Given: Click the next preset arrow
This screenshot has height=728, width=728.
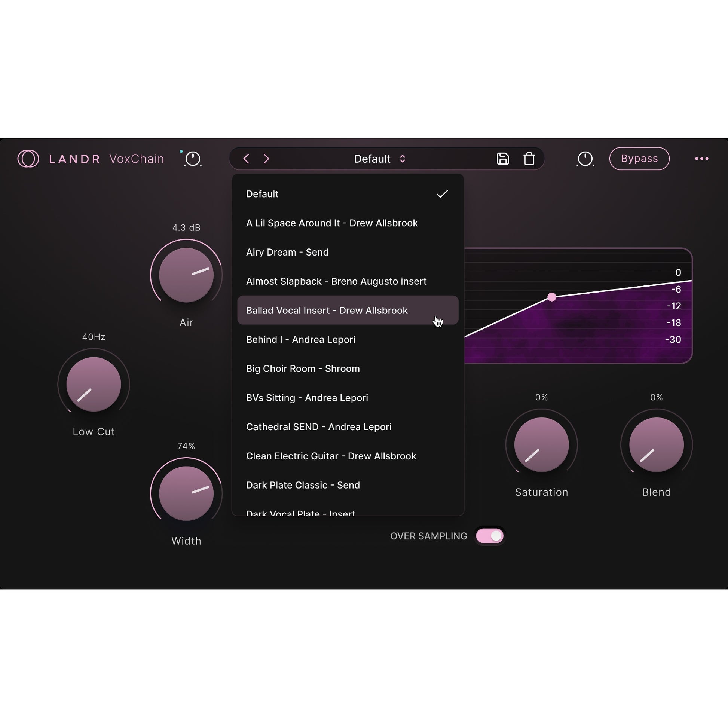Looking at the screenshot, I should [x=266, y=159].
